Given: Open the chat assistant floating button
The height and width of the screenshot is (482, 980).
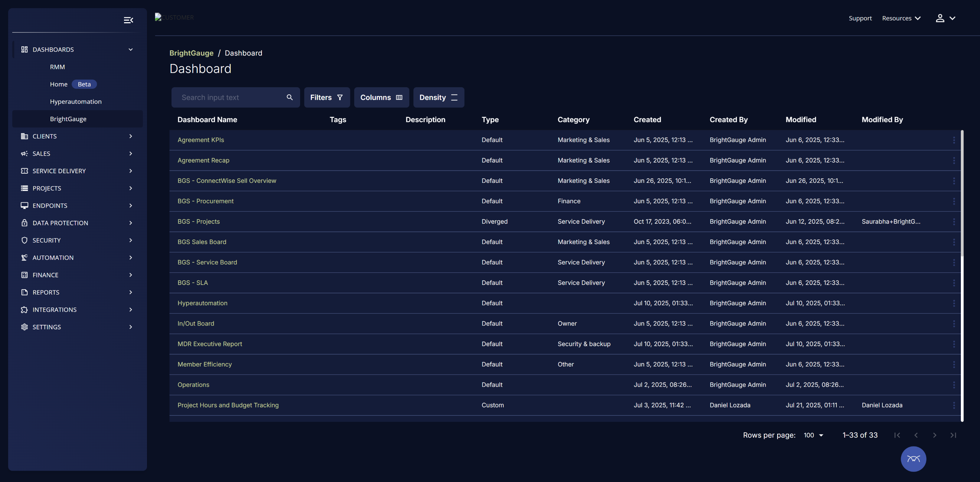Looking at the screenshot, I should pyautogui.click(x=913, y=459).
